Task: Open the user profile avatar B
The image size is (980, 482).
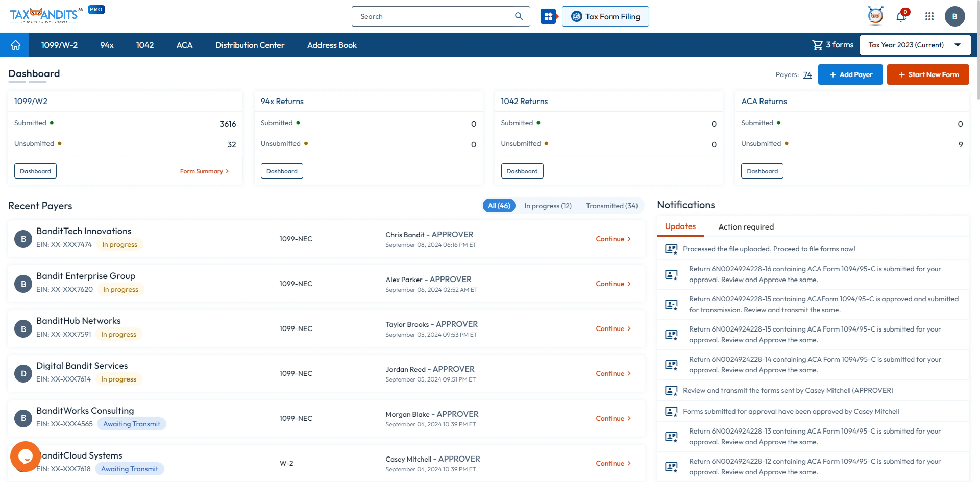Action: 954,16
